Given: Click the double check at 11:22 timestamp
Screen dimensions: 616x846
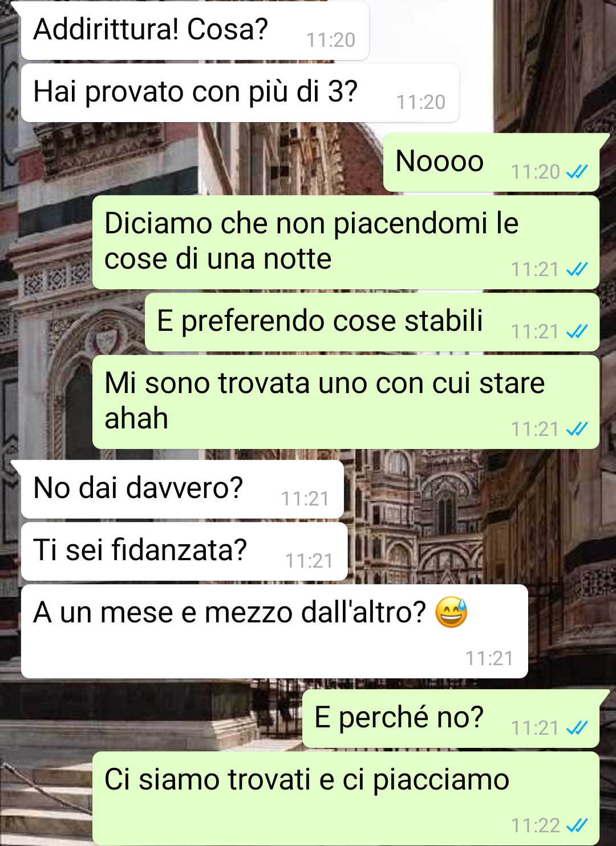Looking at the screenshot, I should 577,825.
